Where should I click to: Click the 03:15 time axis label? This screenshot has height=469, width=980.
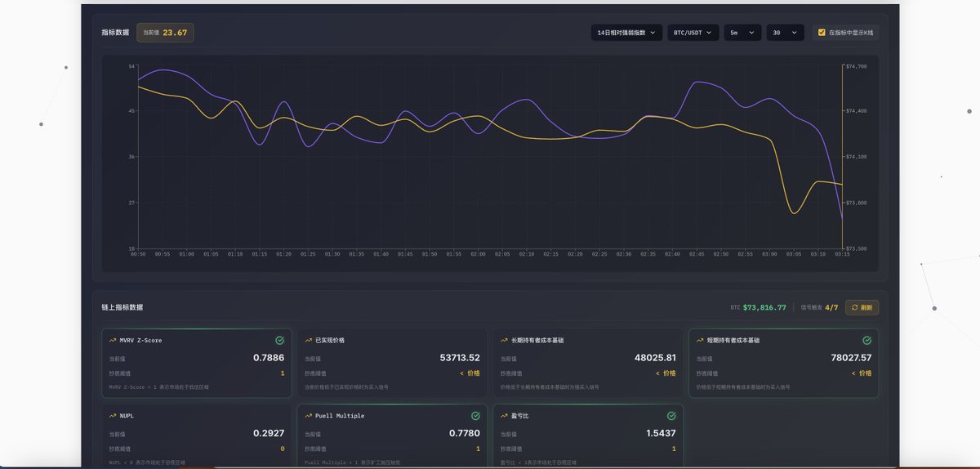pos(841,254)
